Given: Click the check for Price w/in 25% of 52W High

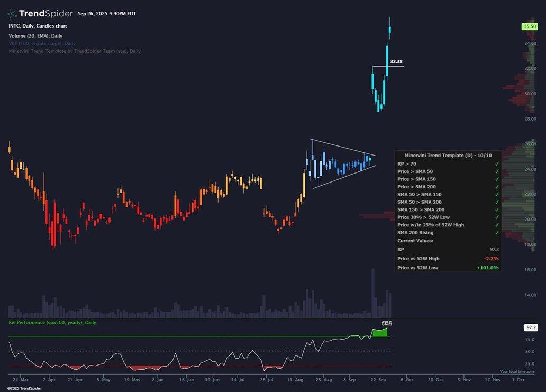Looking at the screenshot, I should [x=497, y=225].
